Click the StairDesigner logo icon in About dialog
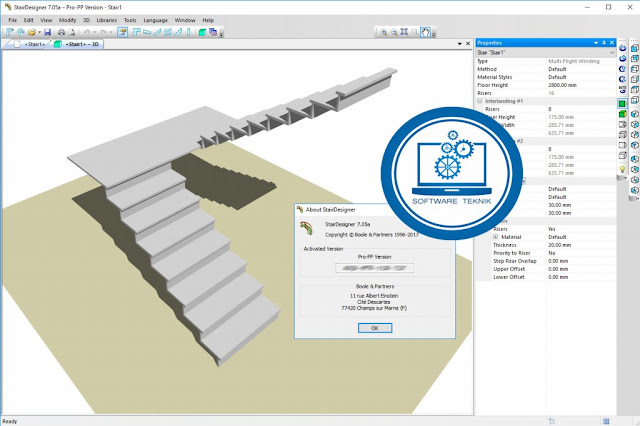The image size is (640, 426). click(x=306, y=228)
